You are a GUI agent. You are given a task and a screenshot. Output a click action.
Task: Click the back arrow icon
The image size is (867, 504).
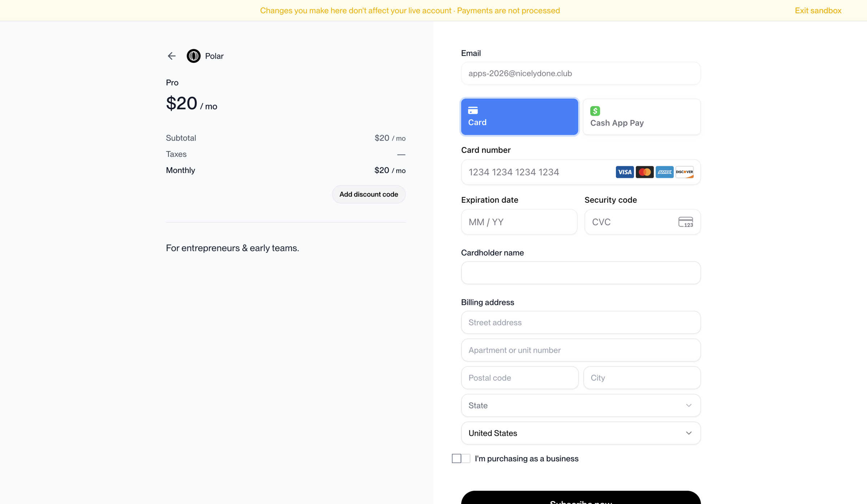tap(172, 56)
